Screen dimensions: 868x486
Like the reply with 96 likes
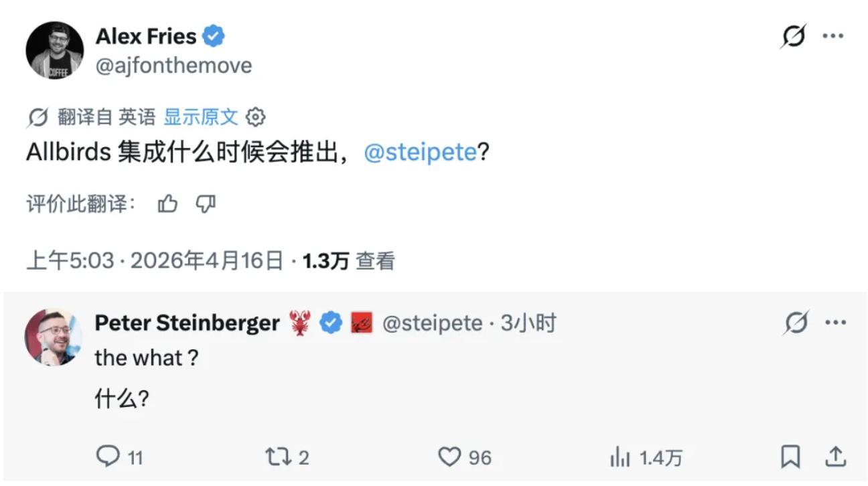(449, 457)
